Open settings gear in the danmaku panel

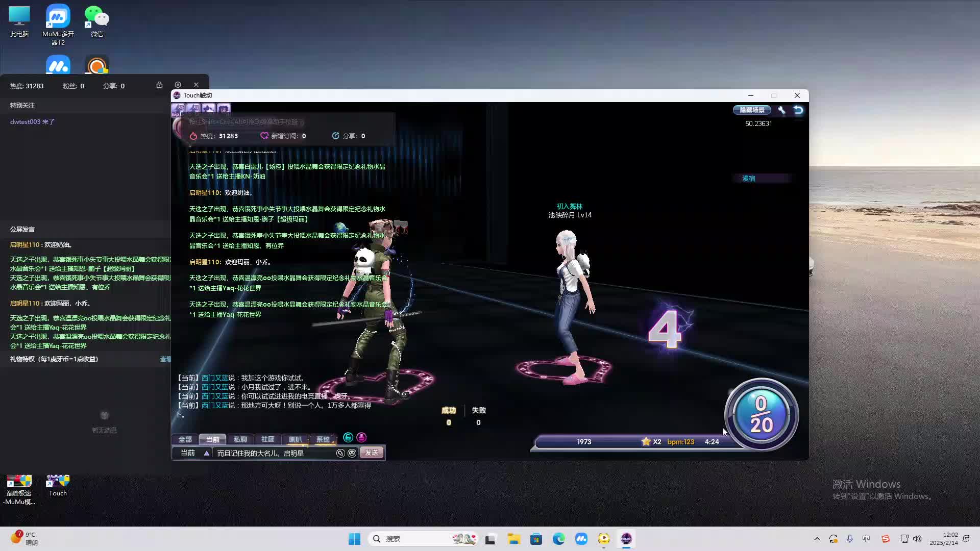(x=178, y=85)
